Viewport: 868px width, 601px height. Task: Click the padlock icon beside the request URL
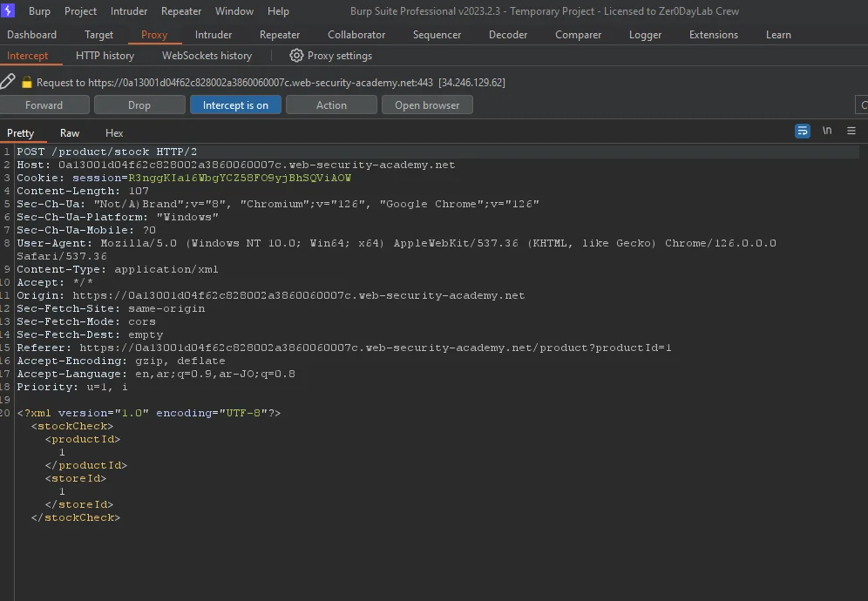click(x=26, y=83)
